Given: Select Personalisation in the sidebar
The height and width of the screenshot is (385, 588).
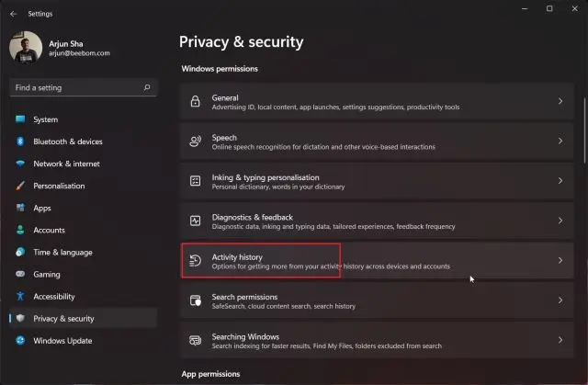Looking at the screenshot, I should point(83,186).
